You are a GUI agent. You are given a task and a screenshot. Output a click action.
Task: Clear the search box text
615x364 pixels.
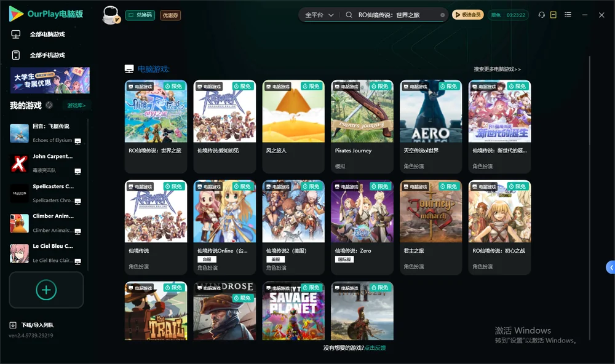(442, 15)
